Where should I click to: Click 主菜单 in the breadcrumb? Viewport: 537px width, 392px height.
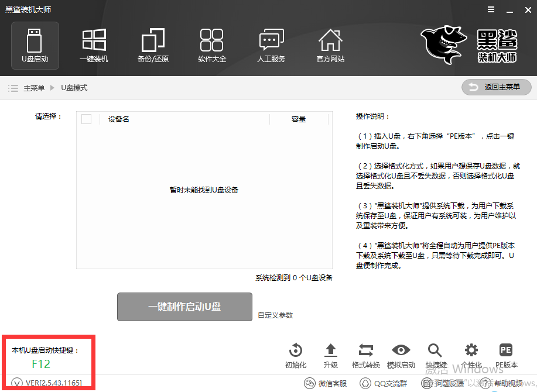pos(34,88)
